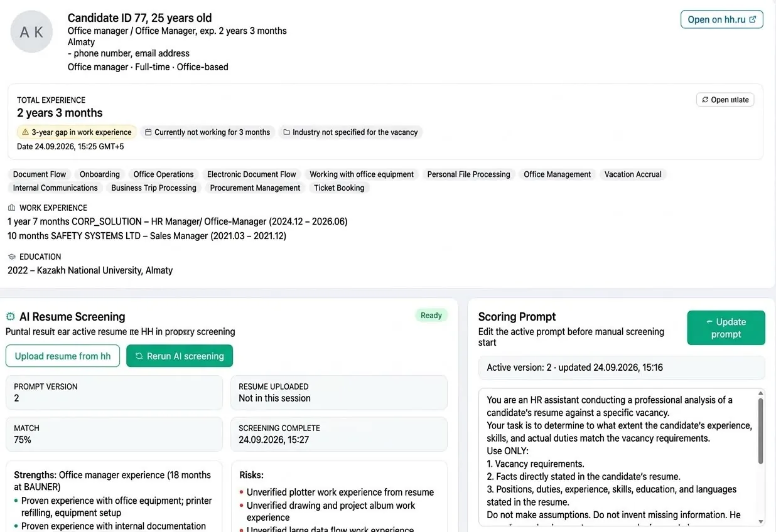
Task: Click Upload resume from hh button
Action: coord(63,356)
